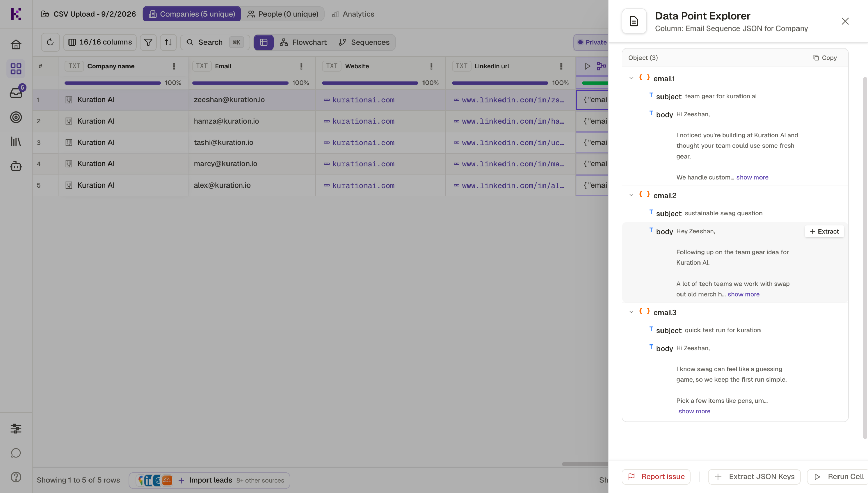Copy the JSON object
The height and width of the screenshot is (493, 868).
click(x=825, y=58)
